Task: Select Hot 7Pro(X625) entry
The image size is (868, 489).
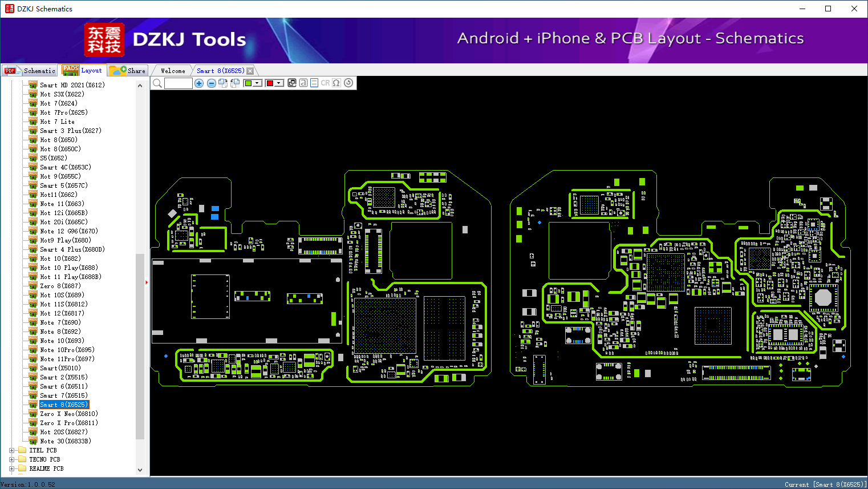Action: pyautogui.click(x=64, y=112)
